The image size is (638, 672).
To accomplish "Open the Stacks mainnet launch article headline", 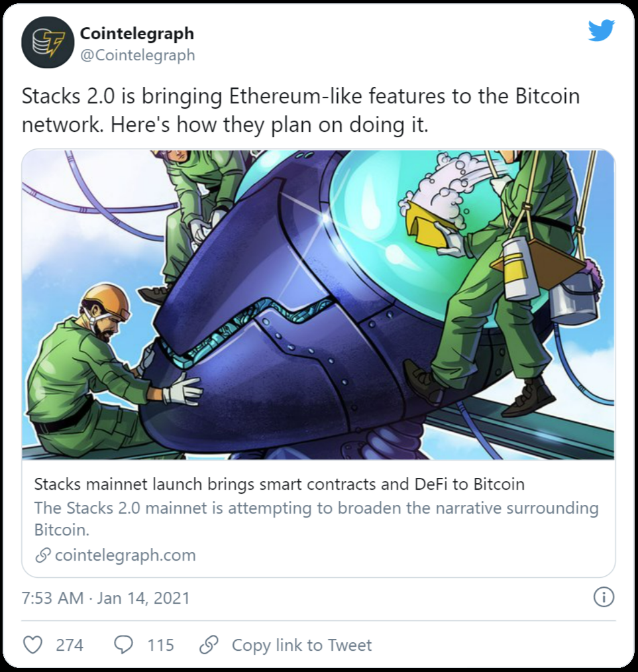I will click(x=280, y=484).
